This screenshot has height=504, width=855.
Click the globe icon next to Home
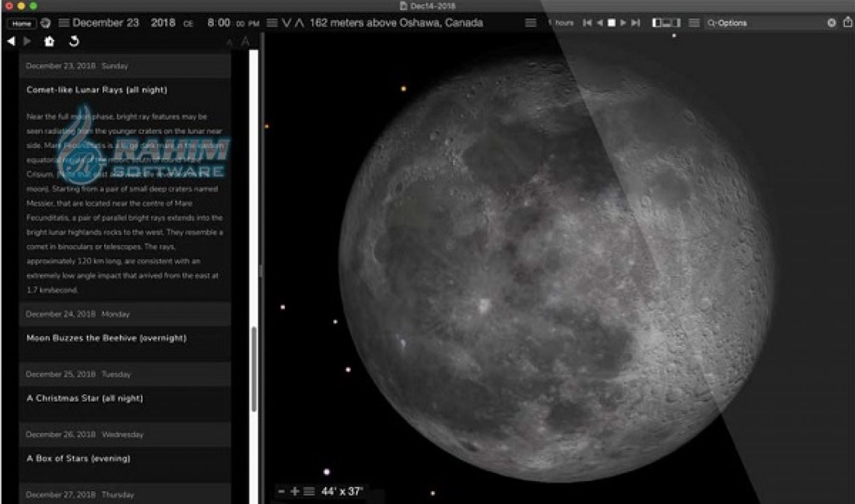pos(46,23)
